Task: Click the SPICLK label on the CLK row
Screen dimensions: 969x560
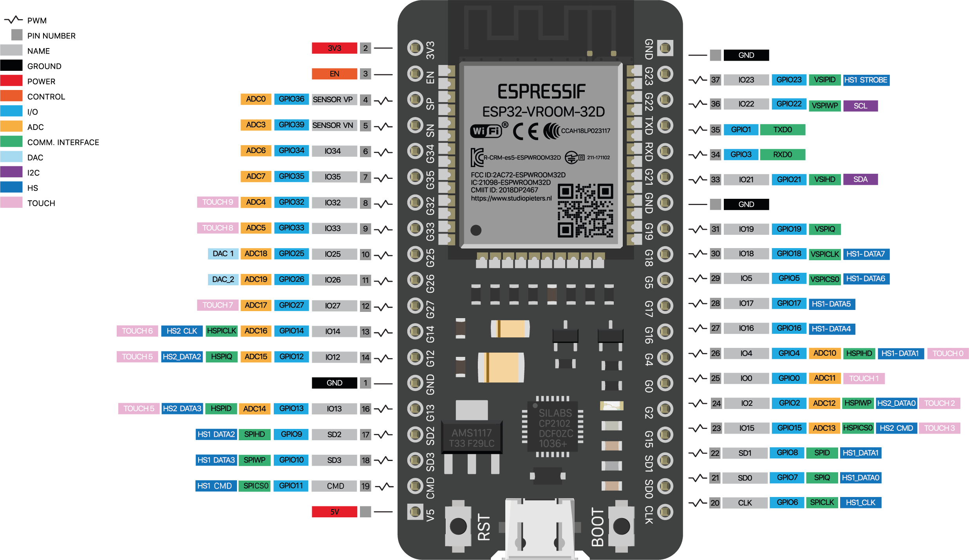Action: 822,502
